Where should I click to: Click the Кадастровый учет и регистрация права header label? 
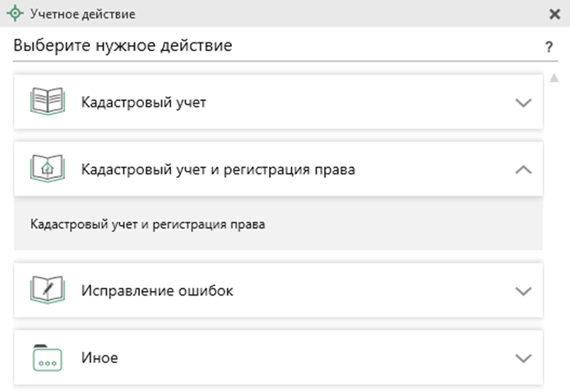218,170
